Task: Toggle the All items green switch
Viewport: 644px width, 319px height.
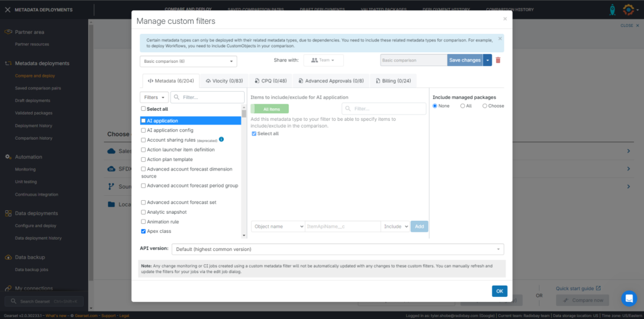Action: pyautogui.click(x=269, y=109)
